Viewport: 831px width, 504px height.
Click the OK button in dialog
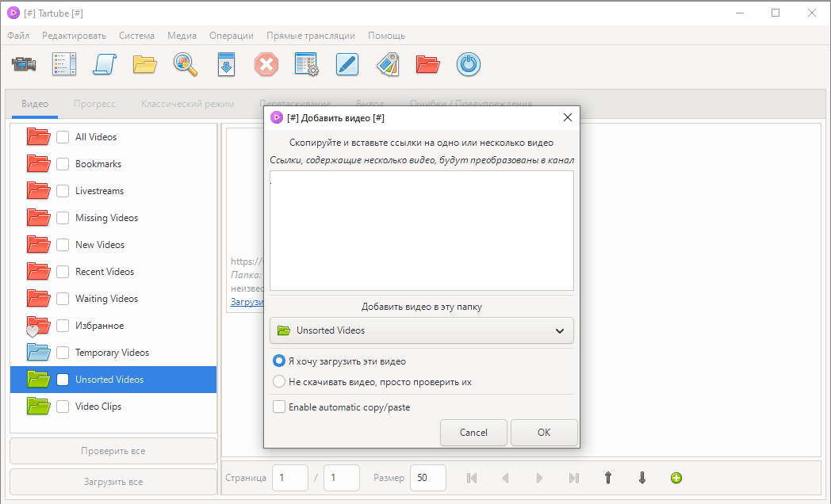(544, 433)
